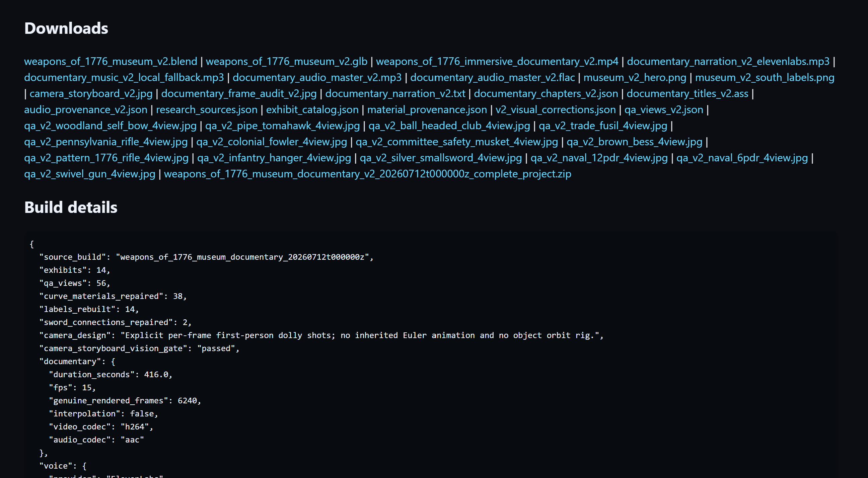868x478 pixels.
Task: Open documentary_music_v2_local_fallback.mp3 link
Action: click(x=124, y=77)
